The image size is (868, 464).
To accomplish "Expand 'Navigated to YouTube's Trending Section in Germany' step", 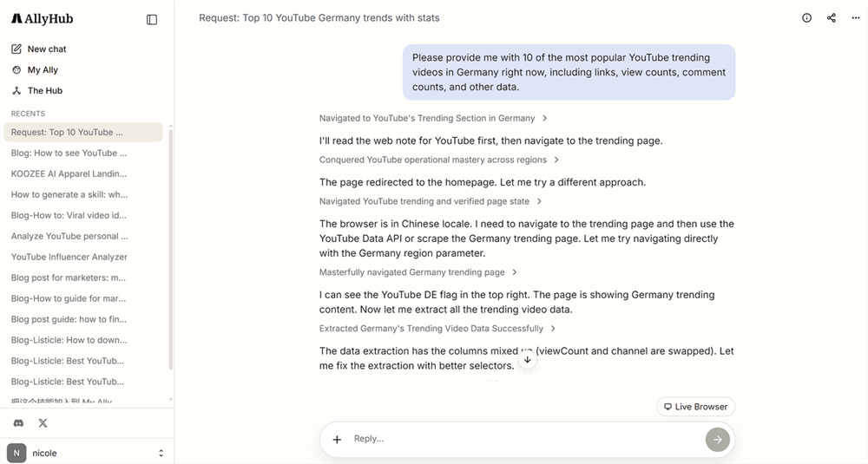I will tap(433, 118).
